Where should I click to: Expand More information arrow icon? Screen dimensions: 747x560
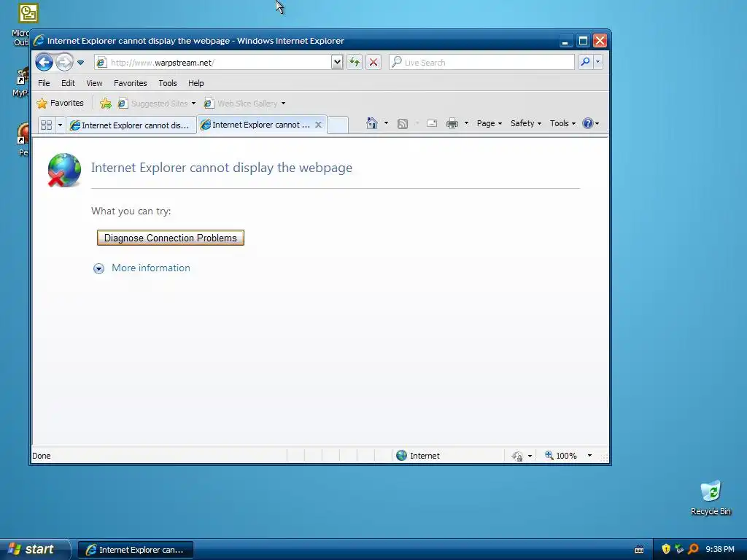[x=98, y=268]
